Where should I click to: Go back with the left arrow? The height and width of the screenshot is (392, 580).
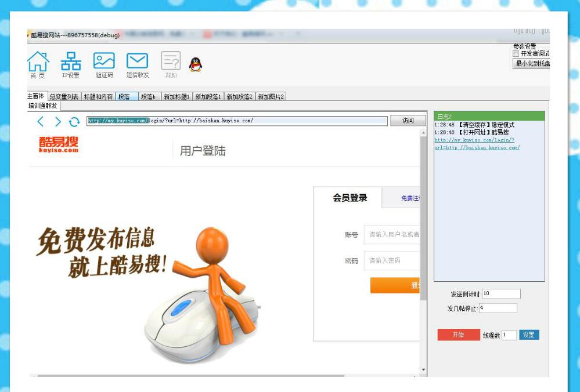(40, 121)
